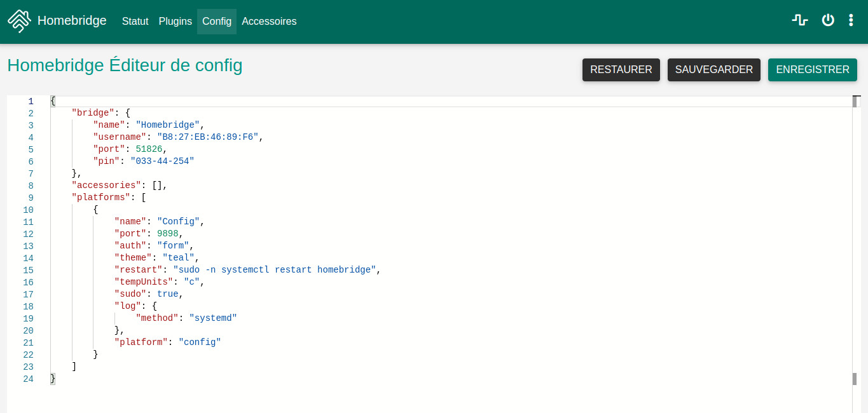The width and height of the screenshot is (868, 413).
Task: Hit the ENREGISTRER button
Action: [x=812, y=70]
